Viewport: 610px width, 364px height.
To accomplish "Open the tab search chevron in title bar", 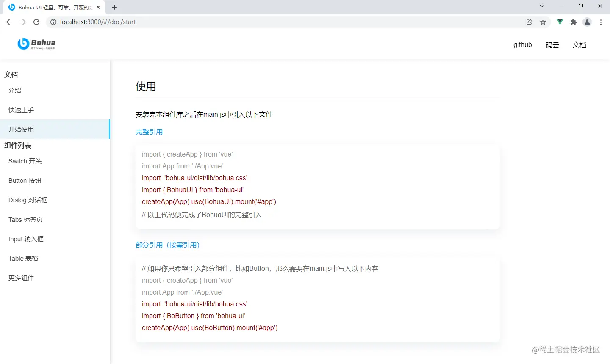I will tap(541, 6).
